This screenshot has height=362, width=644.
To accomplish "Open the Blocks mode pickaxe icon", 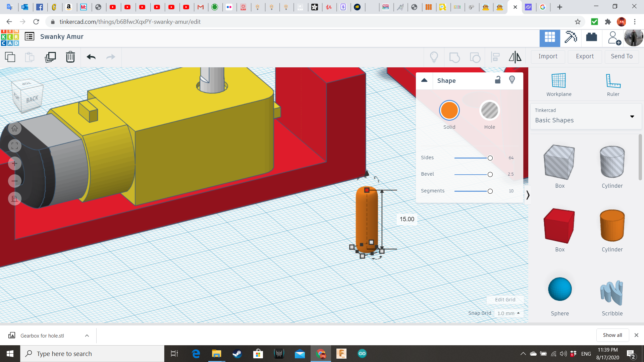I will pyautogui.click(x=571, y=37).
